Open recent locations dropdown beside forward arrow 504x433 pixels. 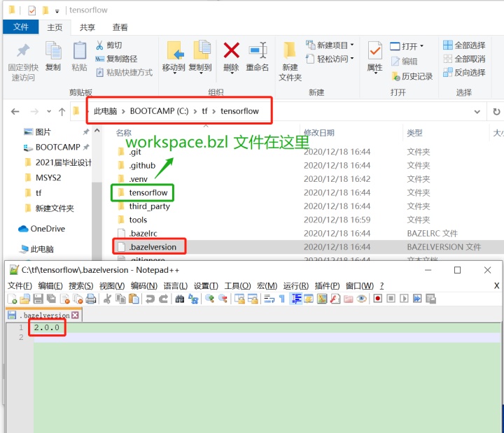tap(49, 111)
